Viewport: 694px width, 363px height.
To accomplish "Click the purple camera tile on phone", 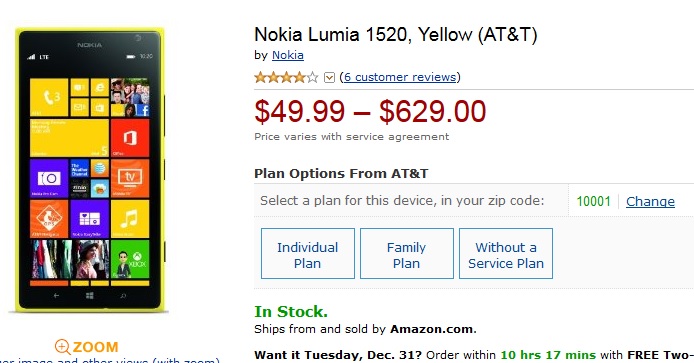I will (49, 178).
